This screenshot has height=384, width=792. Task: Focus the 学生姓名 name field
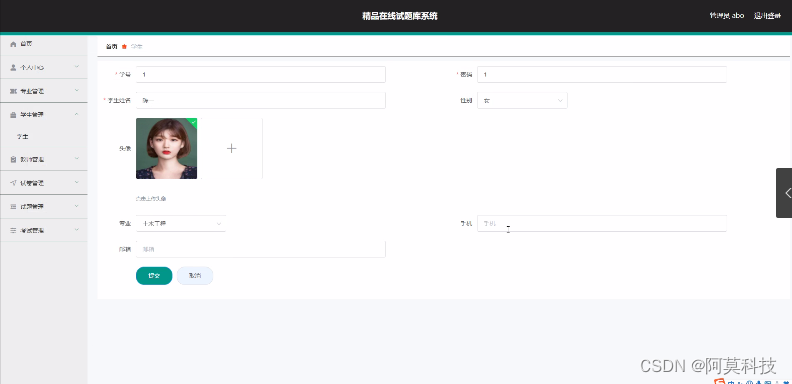tap(261, 101)
